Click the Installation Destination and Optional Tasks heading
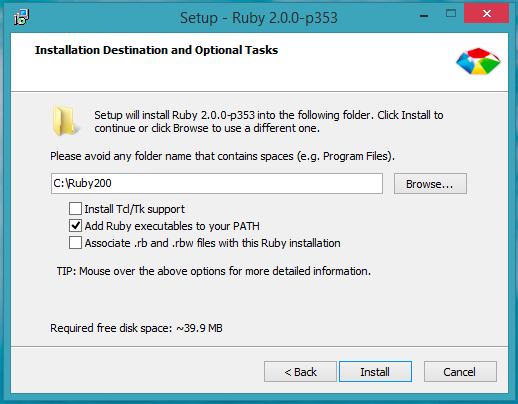 coord(156,50)
